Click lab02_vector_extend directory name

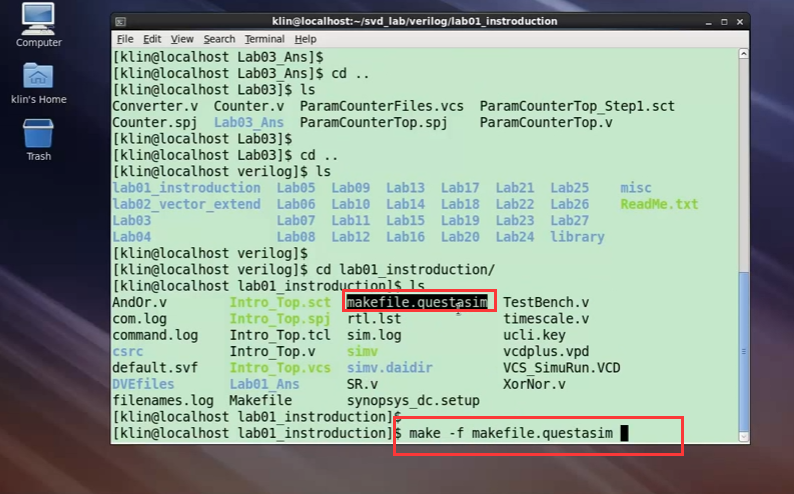click(x=186, y=204)
